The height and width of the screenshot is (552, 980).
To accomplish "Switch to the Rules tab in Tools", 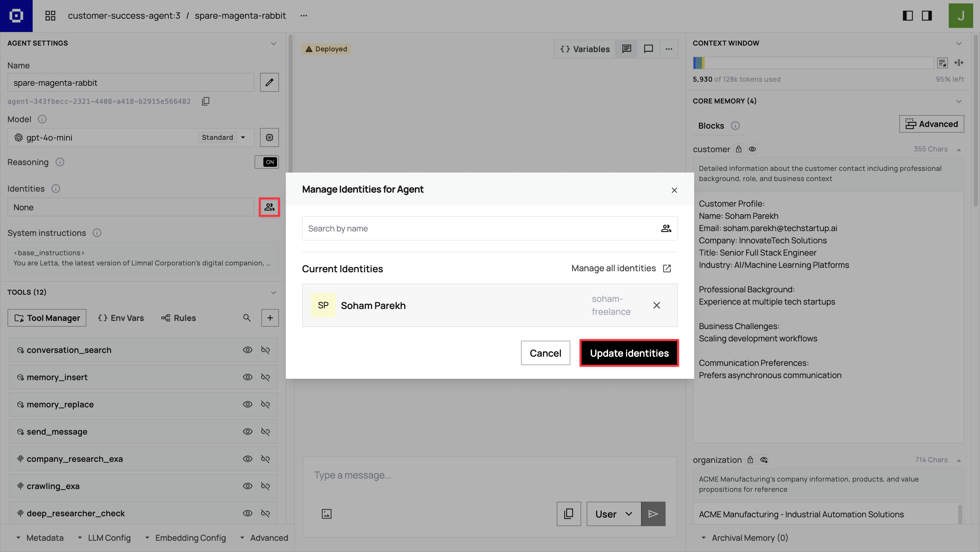I will pos(178,318).
